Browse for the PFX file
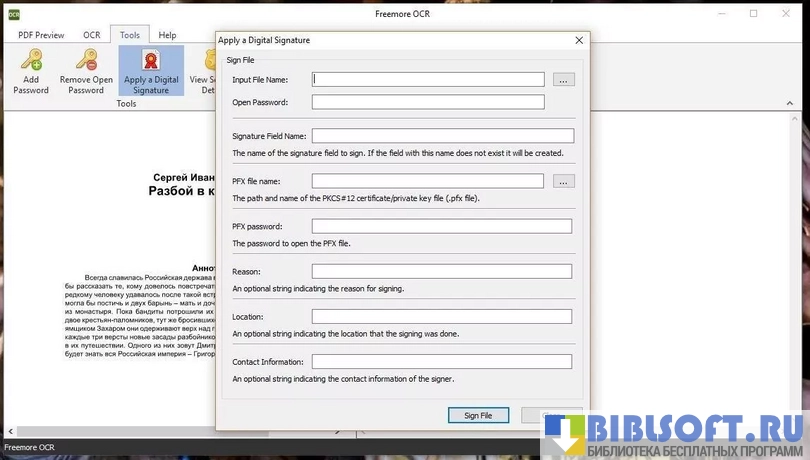 pyautogui.click(x=564, y=182)
